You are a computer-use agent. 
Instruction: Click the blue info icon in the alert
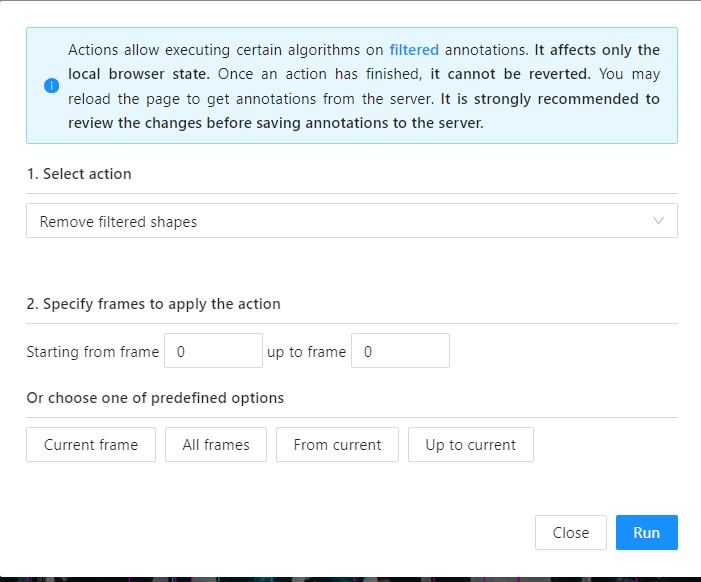click(x=52, y=86)
